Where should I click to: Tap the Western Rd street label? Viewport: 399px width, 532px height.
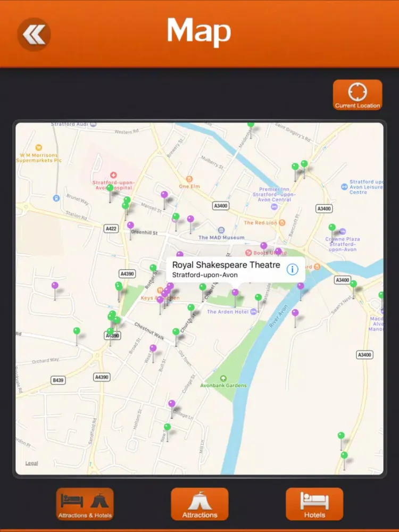point(127,131)
